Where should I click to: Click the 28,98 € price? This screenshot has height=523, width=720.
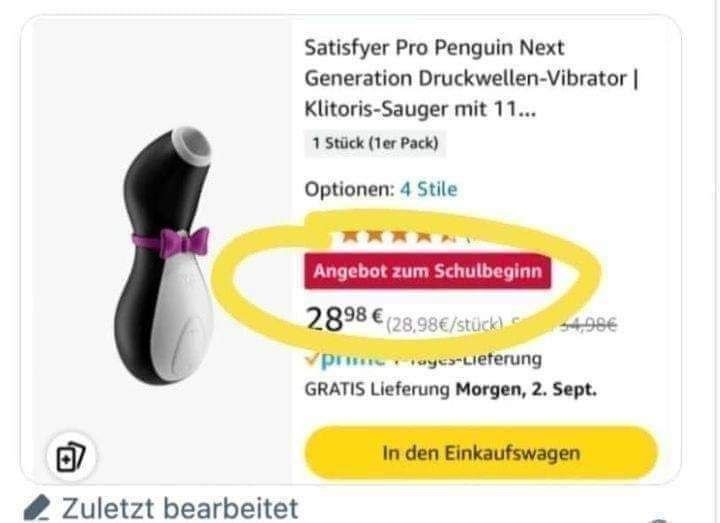tap(344, 319)
